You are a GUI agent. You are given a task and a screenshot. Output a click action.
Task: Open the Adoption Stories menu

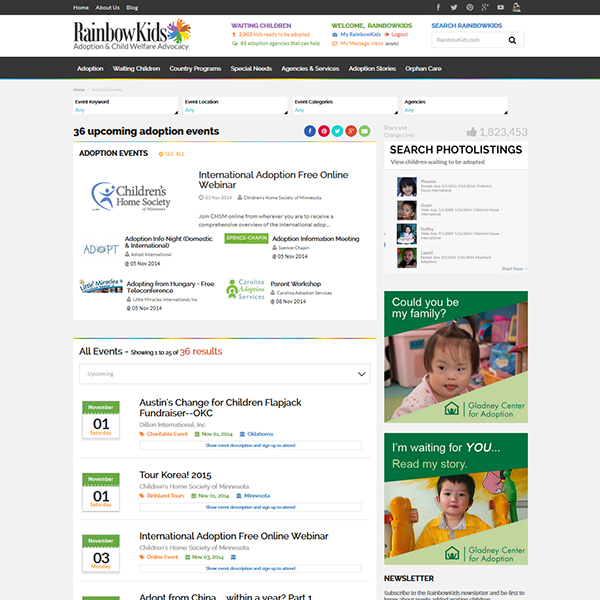pos(372,68)
